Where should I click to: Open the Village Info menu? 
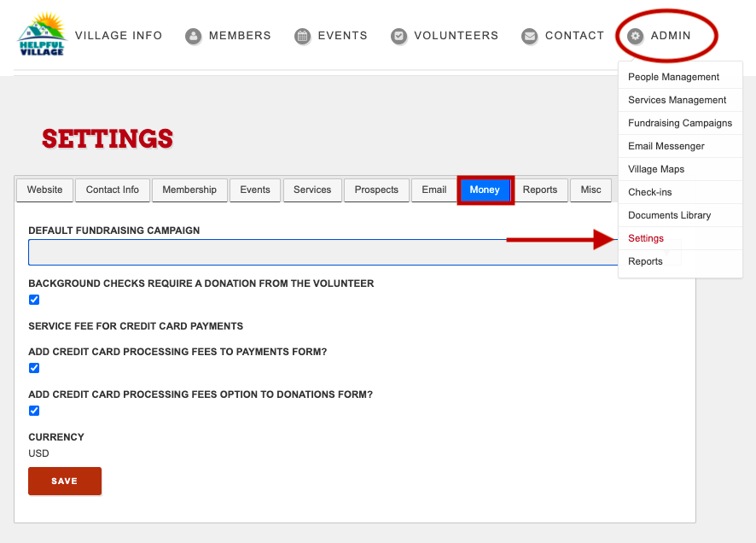(x=119, y=36)
